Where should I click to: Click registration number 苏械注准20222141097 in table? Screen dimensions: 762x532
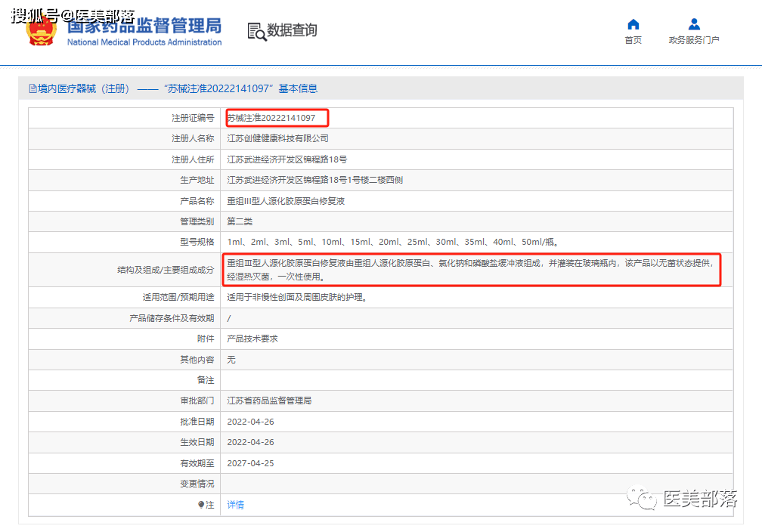pos(271,118)
